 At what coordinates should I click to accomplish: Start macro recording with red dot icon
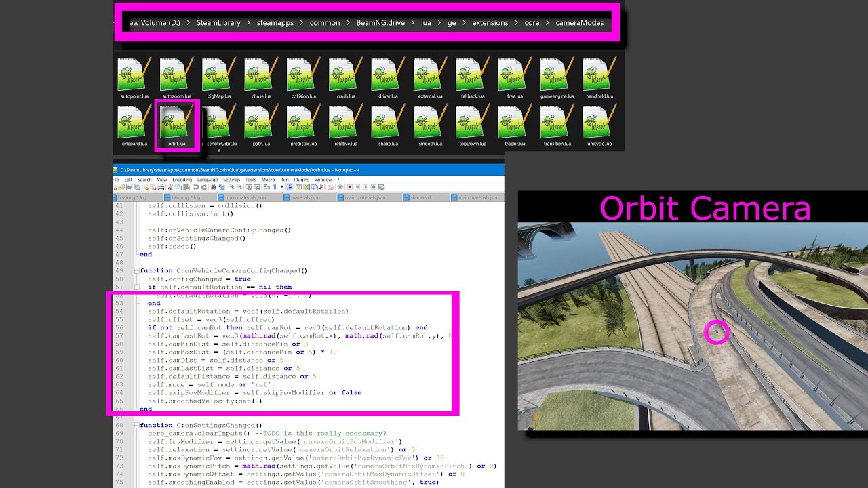[349, 187]
